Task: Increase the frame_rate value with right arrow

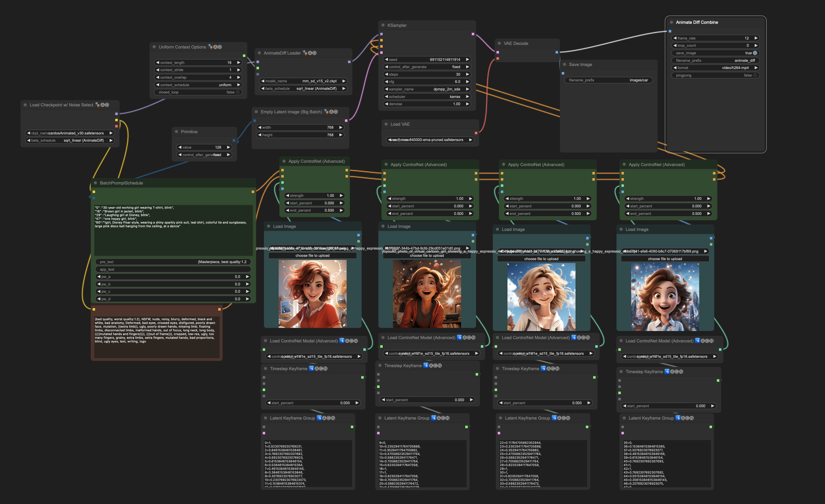Action: [x=756, y=38]
